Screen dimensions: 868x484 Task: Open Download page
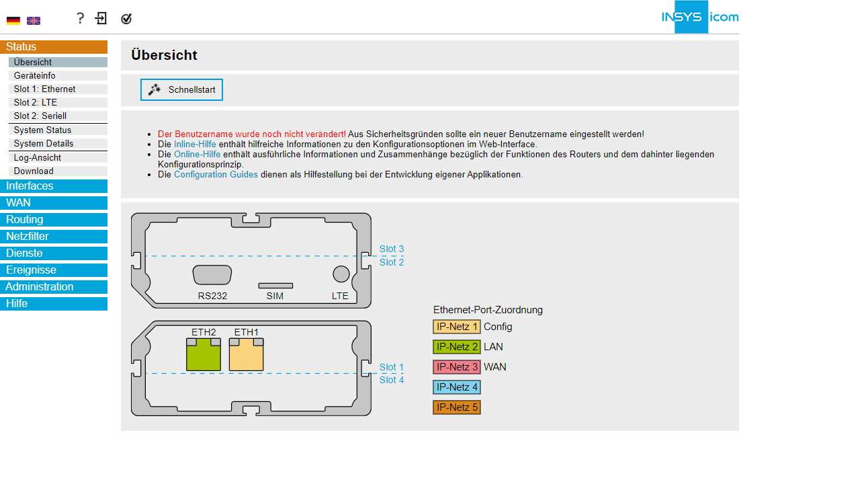pos(58,171)
